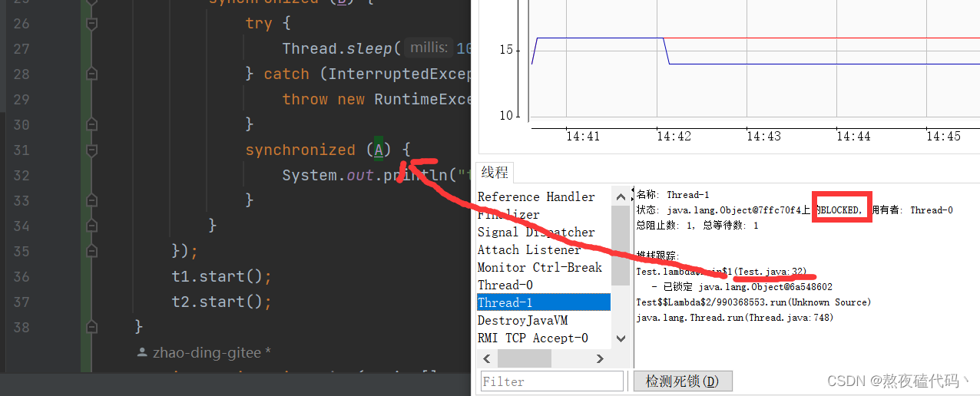
Task: Click the thread list scroll-down arrow
Action: click(621, 338)
